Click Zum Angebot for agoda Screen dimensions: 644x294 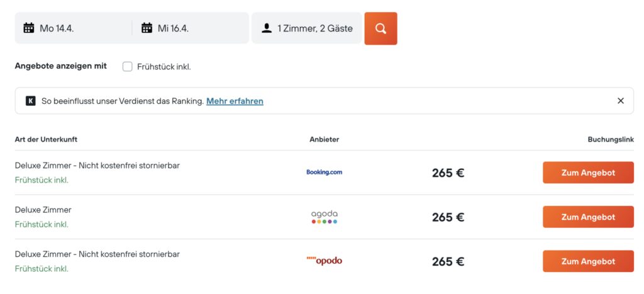pyautogui.click(x=588, y=217)
